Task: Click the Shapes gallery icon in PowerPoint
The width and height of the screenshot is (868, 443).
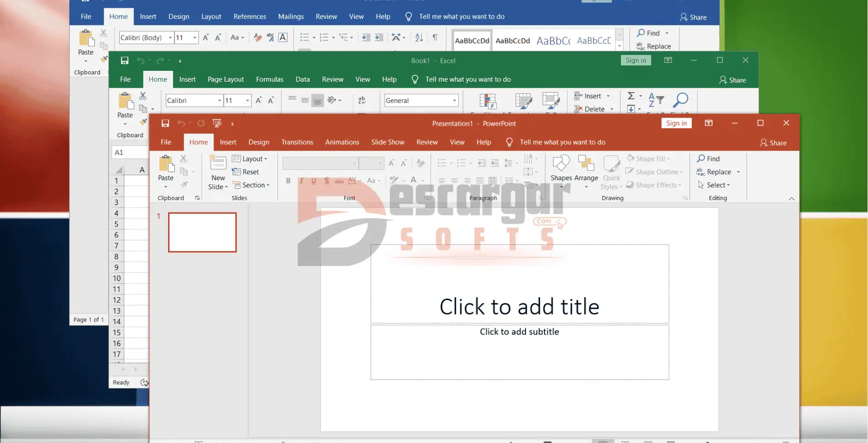Action: (x=561, y=163)
